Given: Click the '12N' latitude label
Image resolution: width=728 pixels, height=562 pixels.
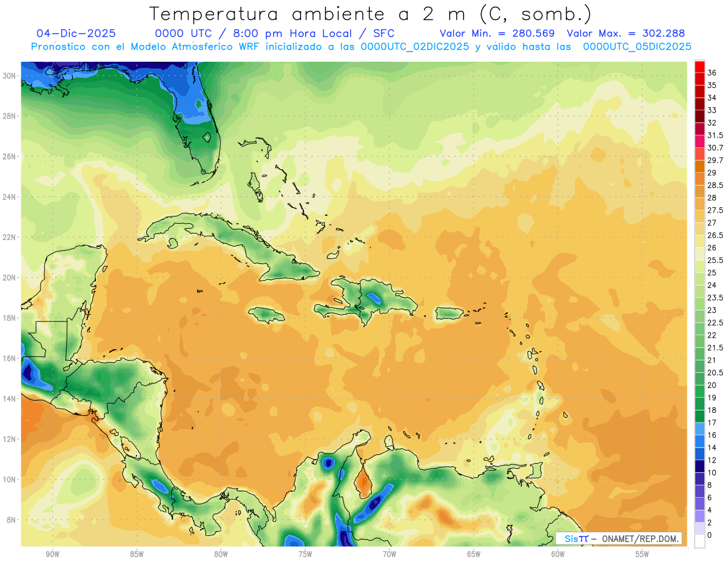Looking at the screenshot, I should click(x=10, y=439).
